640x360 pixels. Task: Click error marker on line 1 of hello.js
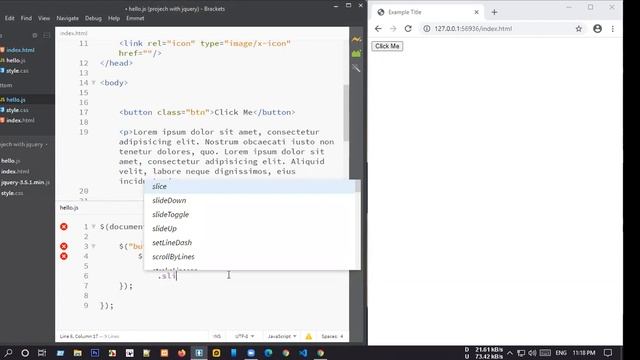(64, 227)
